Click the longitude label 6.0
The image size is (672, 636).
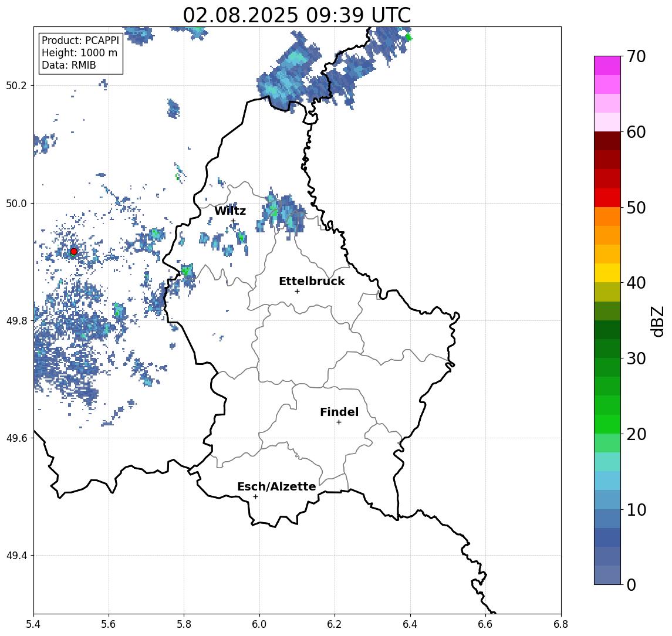pos(259,624)
